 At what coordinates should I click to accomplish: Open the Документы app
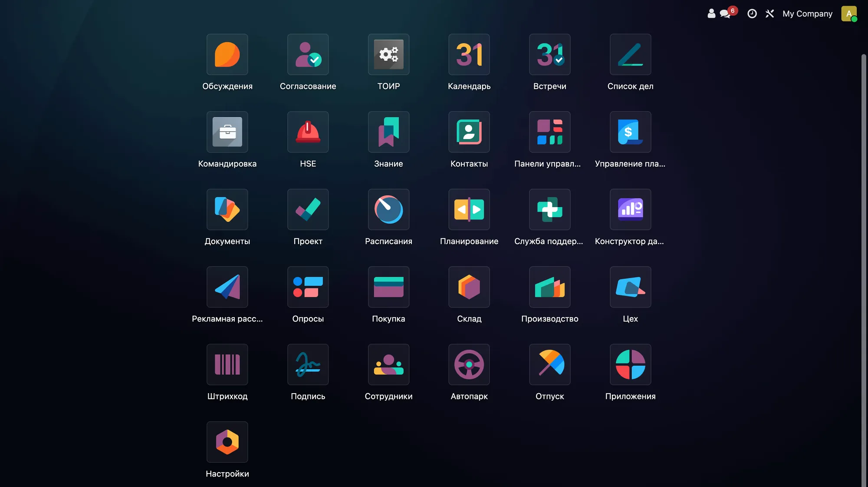[x=227, y=209]
